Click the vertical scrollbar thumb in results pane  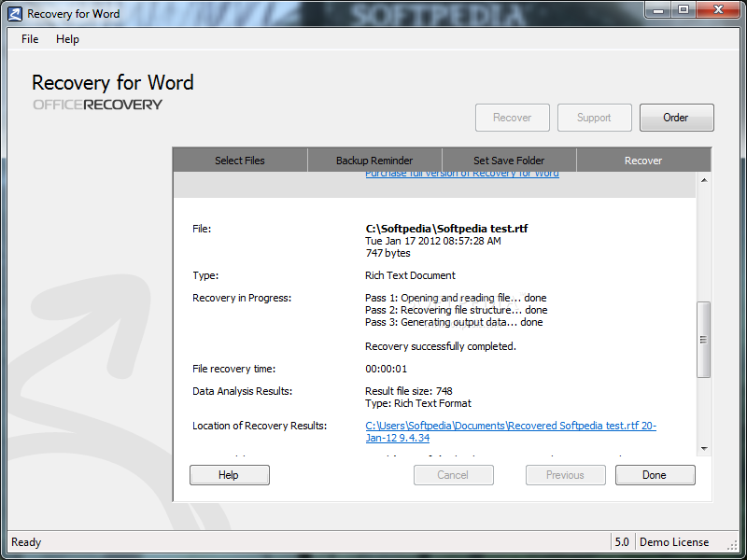pyautogui.click(x=704, y=340)
